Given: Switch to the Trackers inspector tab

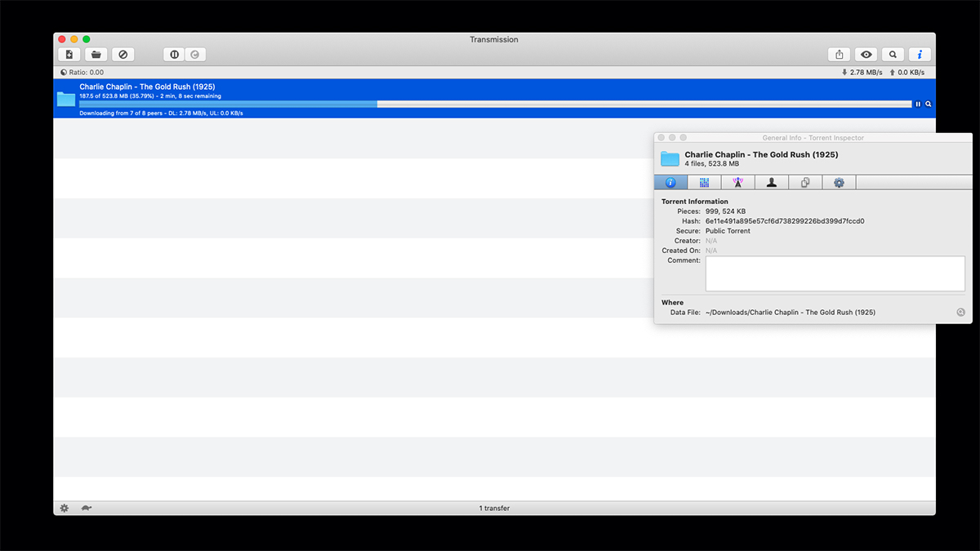Looking at the screenshot, I should 737,183.
